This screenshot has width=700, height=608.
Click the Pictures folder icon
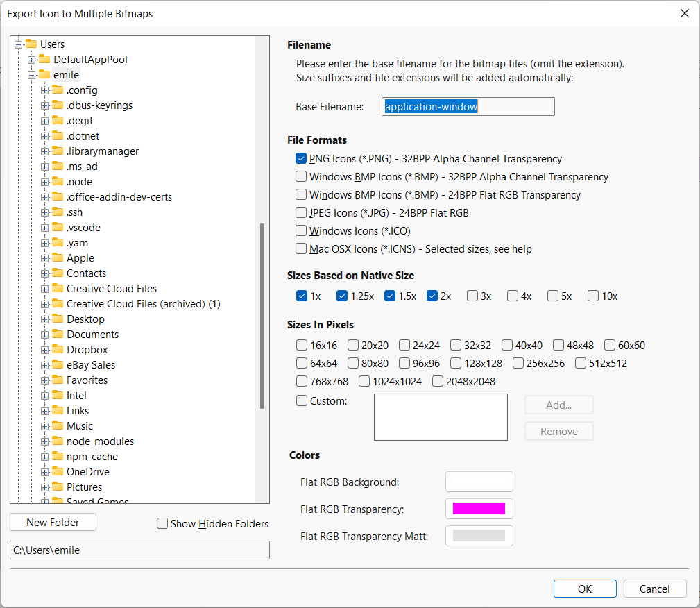point(57,487)
